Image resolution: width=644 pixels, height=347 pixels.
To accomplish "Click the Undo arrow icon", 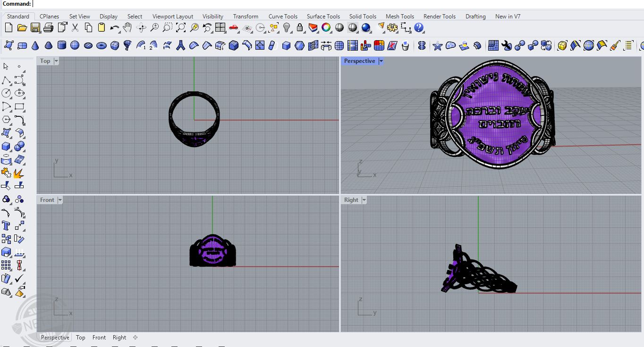I will click(114, 28).
